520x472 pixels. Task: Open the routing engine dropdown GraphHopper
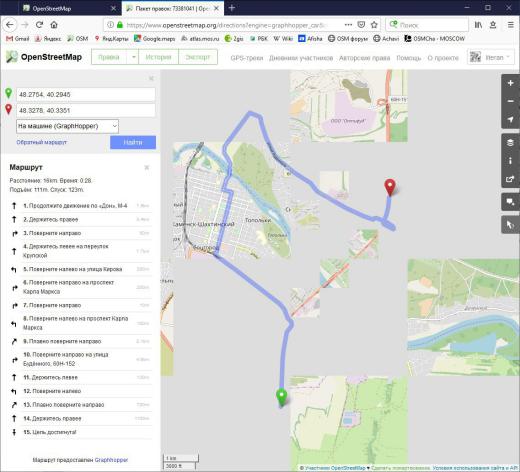point(67,126)
